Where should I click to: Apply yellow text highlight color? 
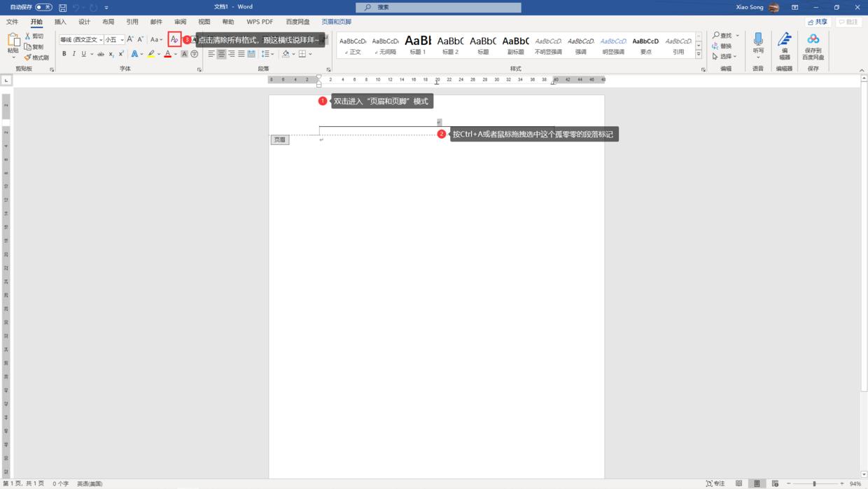click(x=150, y=54)
